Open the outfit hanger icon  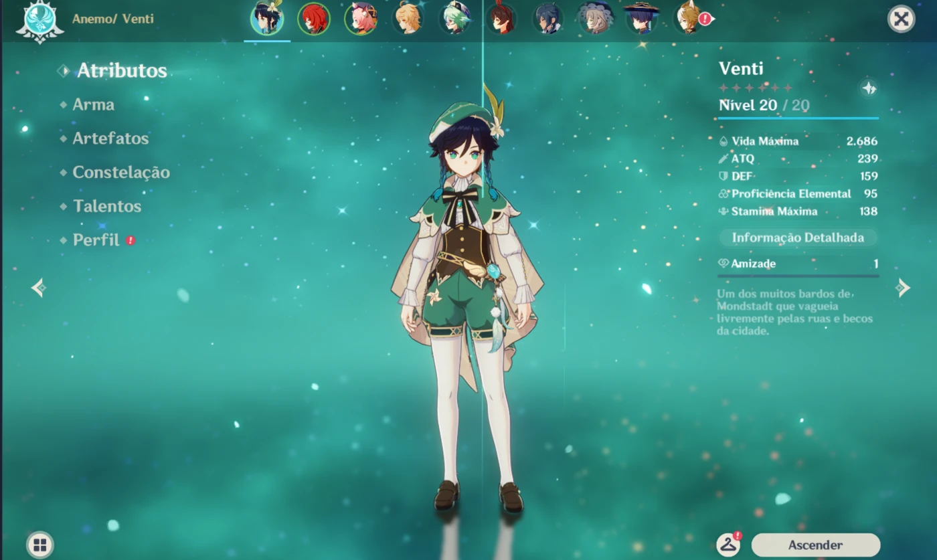(728, 545)
